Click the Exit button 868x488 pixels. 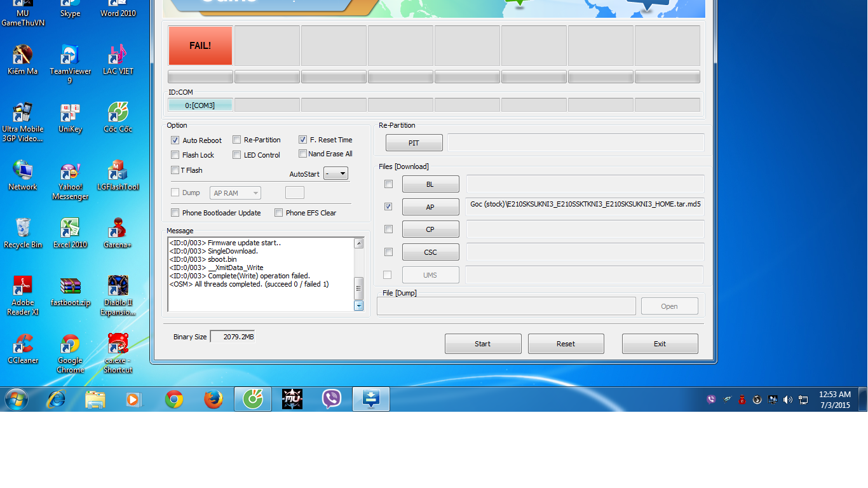660,344
